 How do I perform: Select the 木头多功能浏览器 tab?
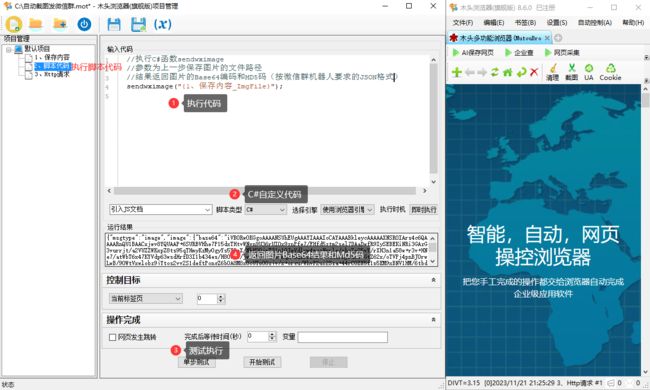(500, 38)
